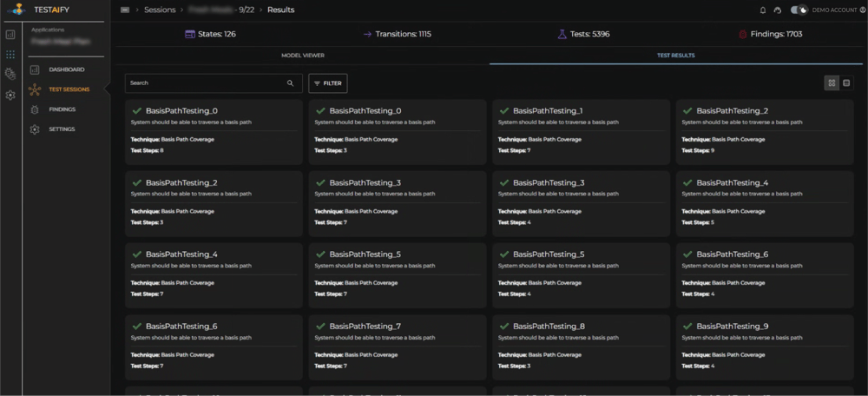Click the notification bell icon
The height and width of the screenshot is (396, 868).
[x=763, y=10]
